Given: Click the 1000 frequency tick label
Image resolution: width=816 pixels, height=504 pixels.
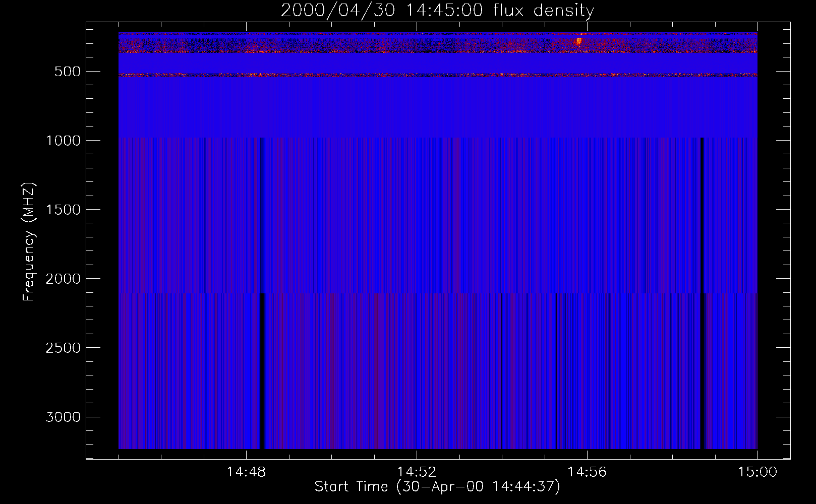Looking at the screenshot, I should pyautogui.click(x=63, y=141).
